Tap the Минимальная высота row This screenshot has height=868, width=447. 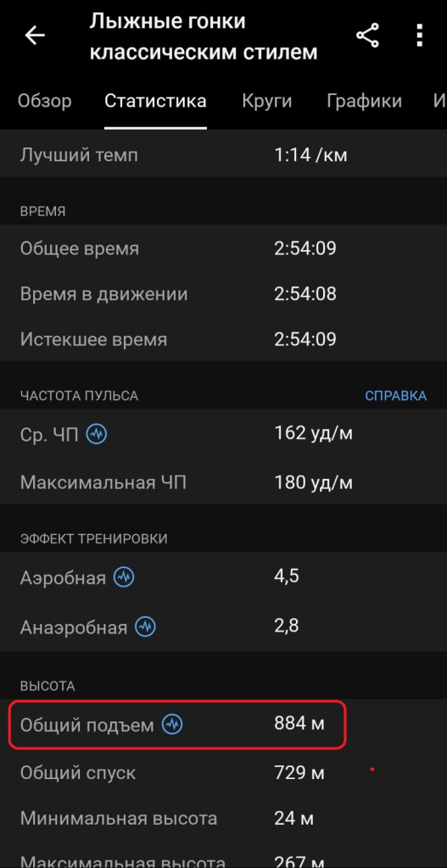click(x=223, y=818)
